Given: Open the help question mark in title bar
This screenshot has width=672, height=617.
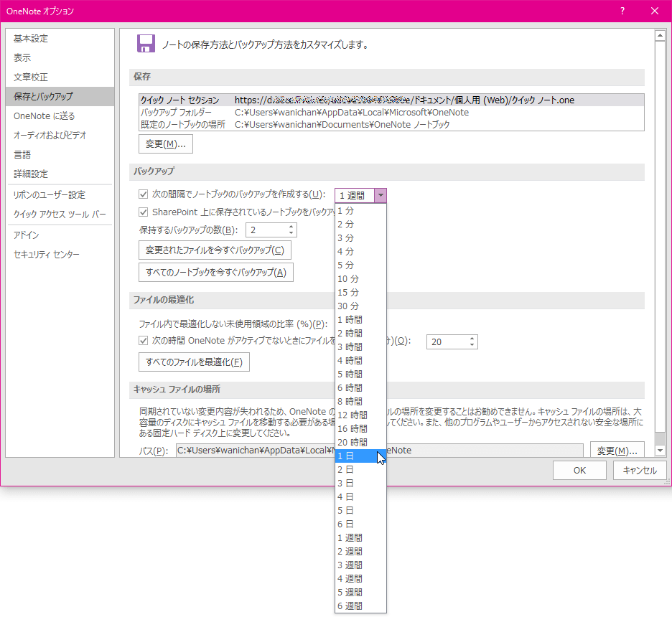Looking at the screenshot, I should [622, 11].
